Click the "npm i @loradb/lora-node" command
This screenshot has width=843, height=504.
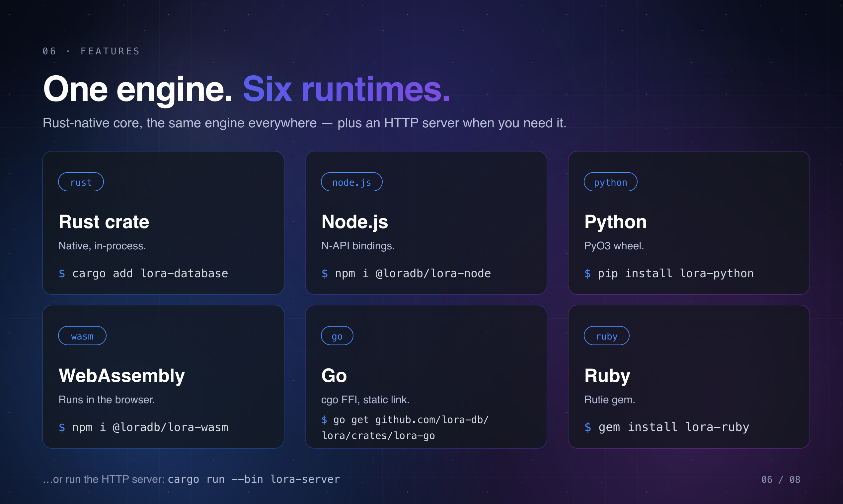tap(413, 274)
